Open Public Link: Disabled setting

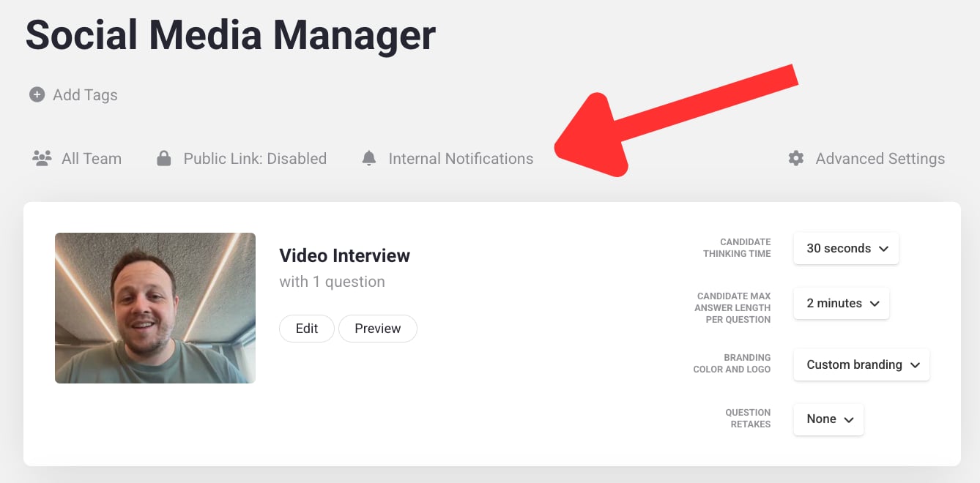255,158
